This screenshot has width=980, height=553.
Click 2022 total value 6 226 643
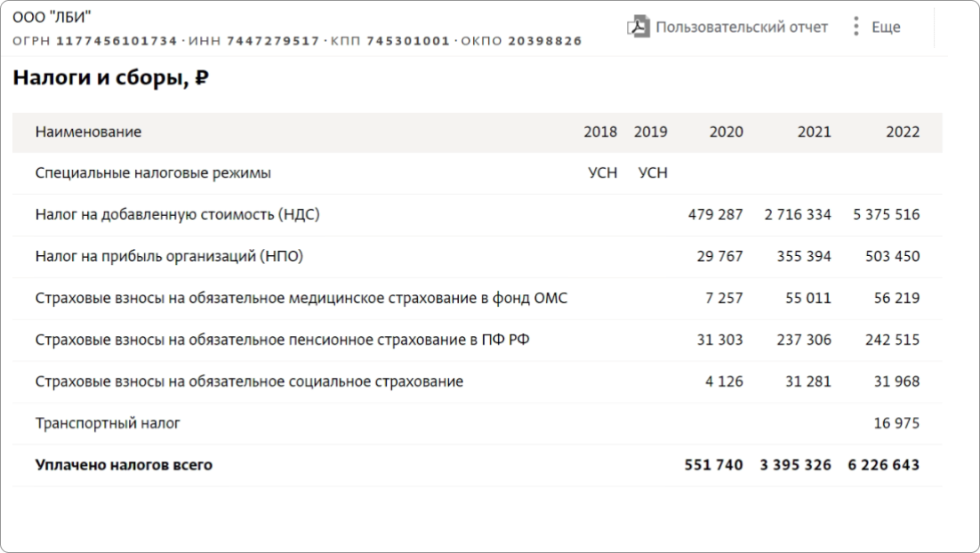pyautogui.click(x=884, y=465)
